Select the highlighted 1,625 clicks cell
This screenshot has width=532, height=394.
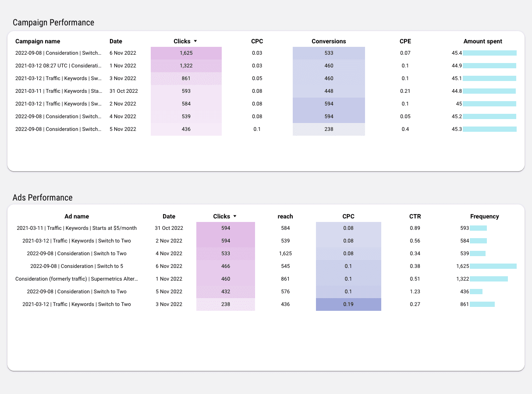pos(186,53)
